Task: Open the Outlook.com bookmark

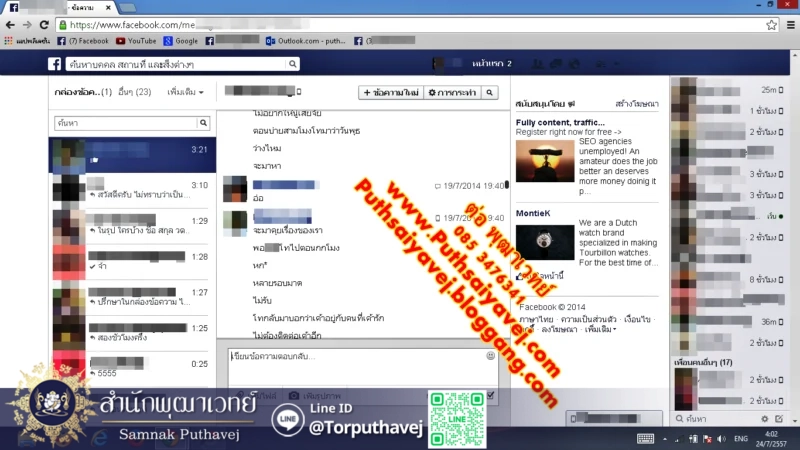Action: [306, 41]
